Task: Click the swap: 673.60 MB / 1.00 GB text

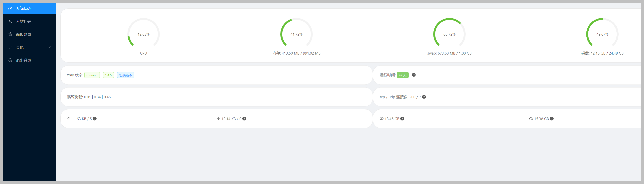Action: tap(449, 53)
